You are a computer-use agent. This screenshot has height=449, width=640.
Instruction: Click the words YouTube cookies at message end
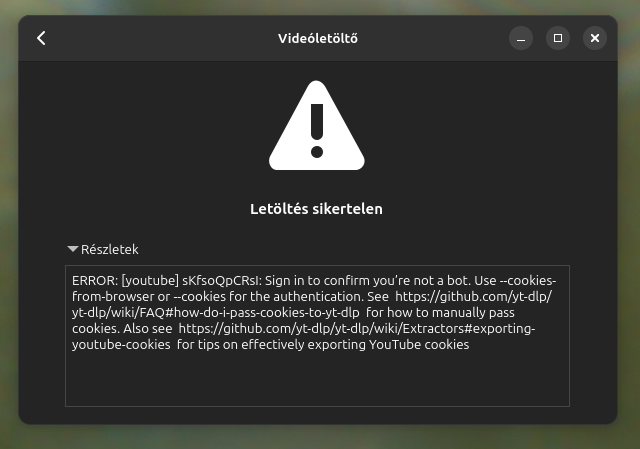[x=419, y=345]
